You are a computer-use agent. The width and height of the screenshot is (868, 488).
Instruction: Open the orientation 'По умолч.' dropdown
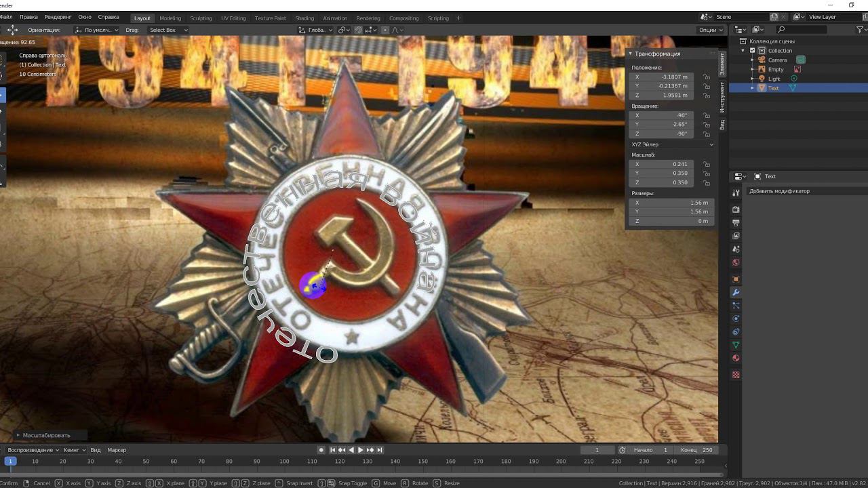(97, 30)
